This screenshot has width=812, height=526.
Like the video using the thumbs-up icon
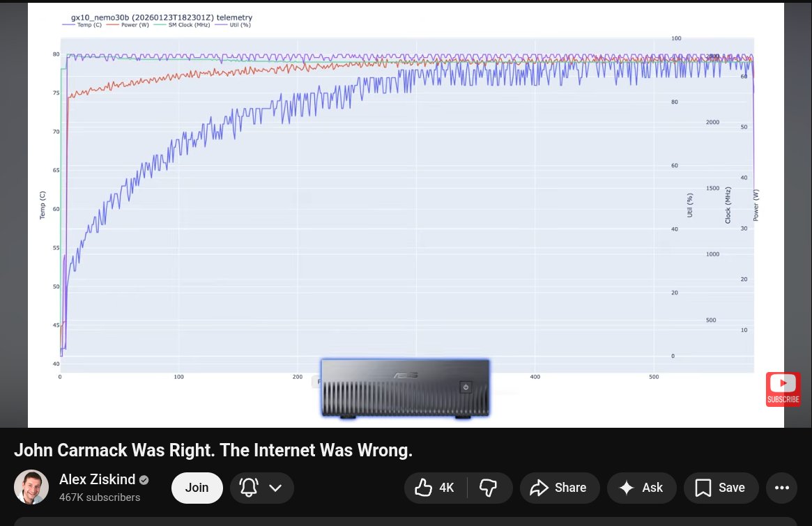tap(423, 488)
